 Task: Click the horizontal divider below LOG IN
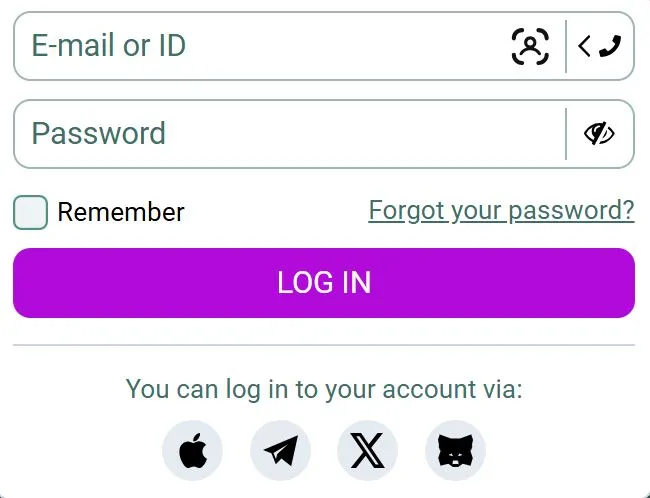coord(324,345)
